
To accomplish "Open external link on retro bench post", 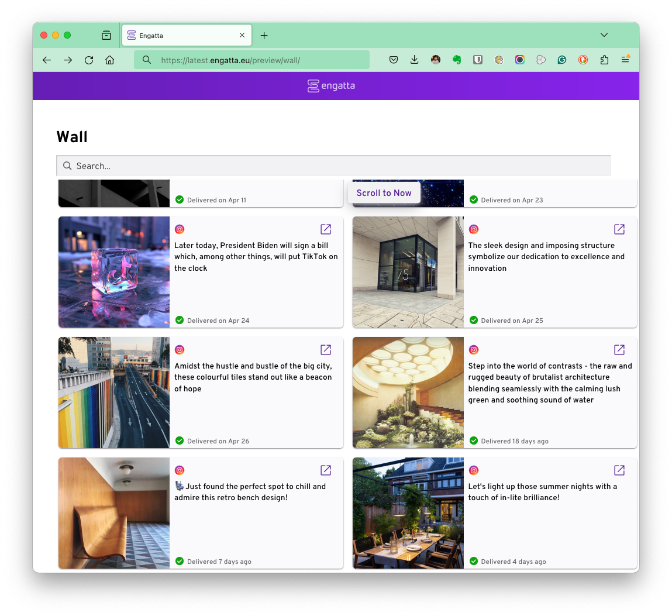I will (326, 470).
